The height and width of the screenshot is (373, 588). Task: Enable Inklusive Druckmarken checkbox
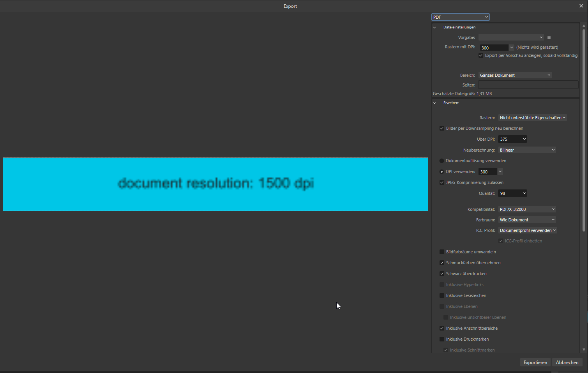[442, 339]
